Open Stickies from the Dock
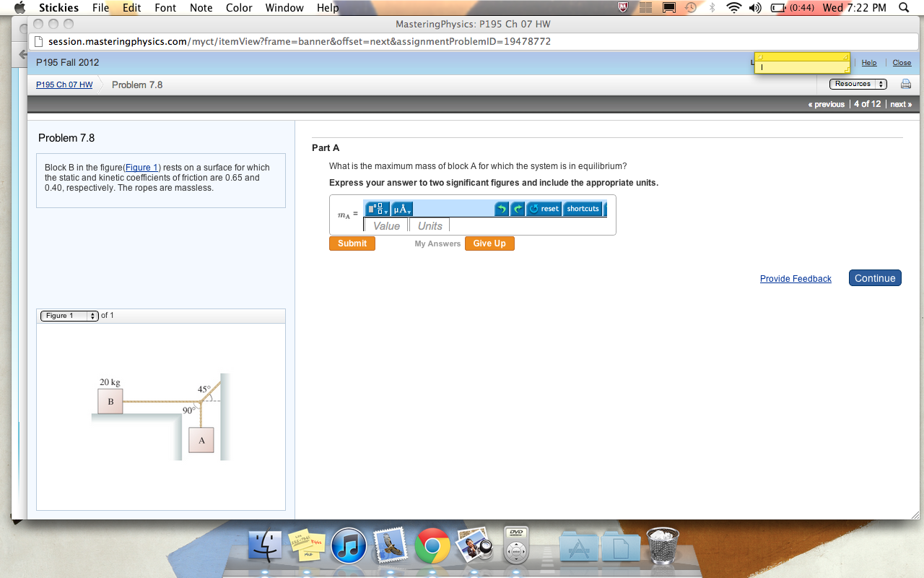924x578 pixels. click(x=307, y=545)
